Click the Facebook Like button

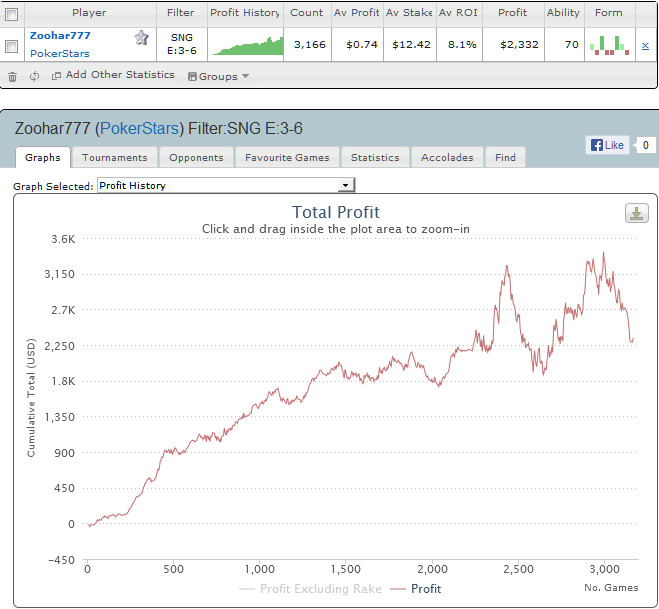click(x=608, y=145)
